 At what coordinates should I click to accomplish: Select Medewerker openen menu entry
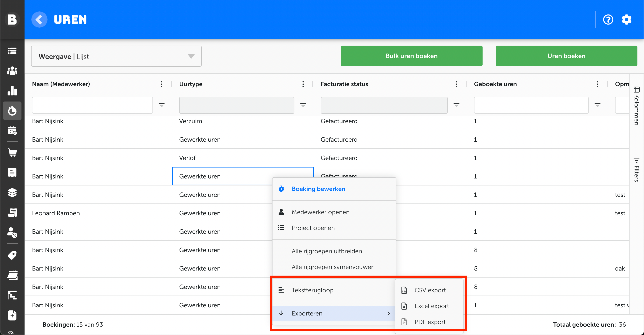click(334, 212)
